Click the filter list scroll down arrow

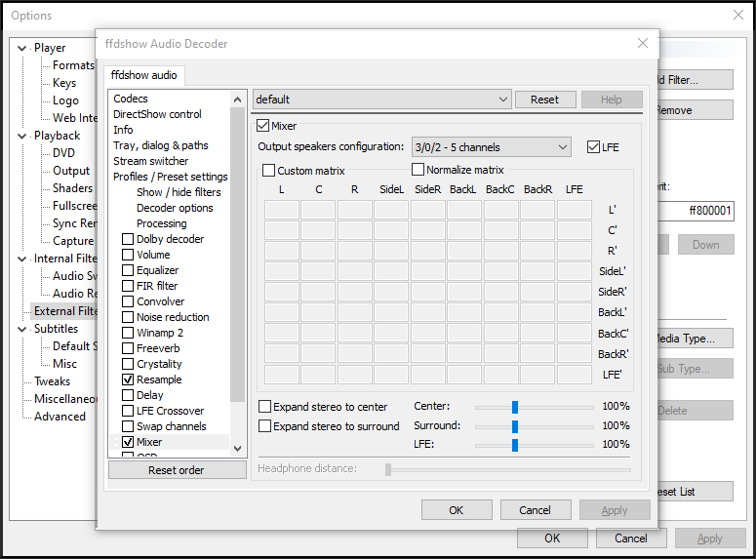click(237, 449)
